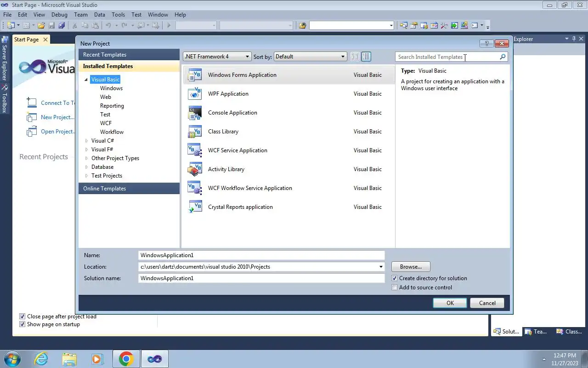Image resolution: width=588 pixels, height=368 pixels.
Task: Click the Open File toolbar icon
Action: pos(41,26)
